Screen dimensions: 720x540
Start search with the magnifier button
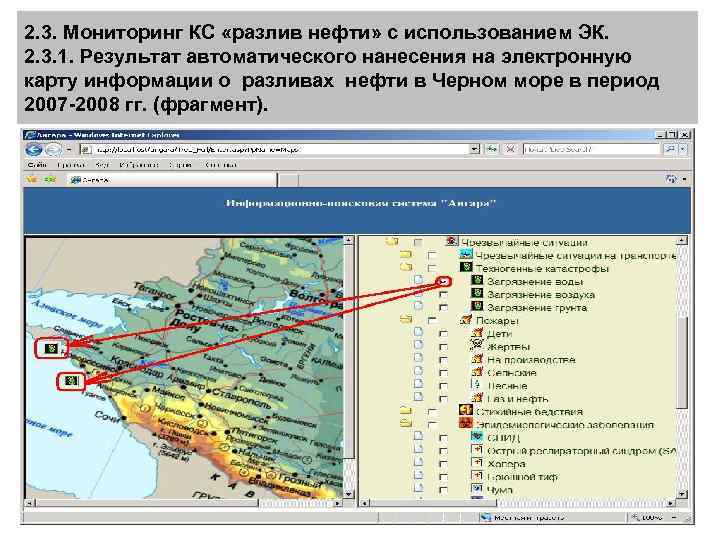pos(670,149)
